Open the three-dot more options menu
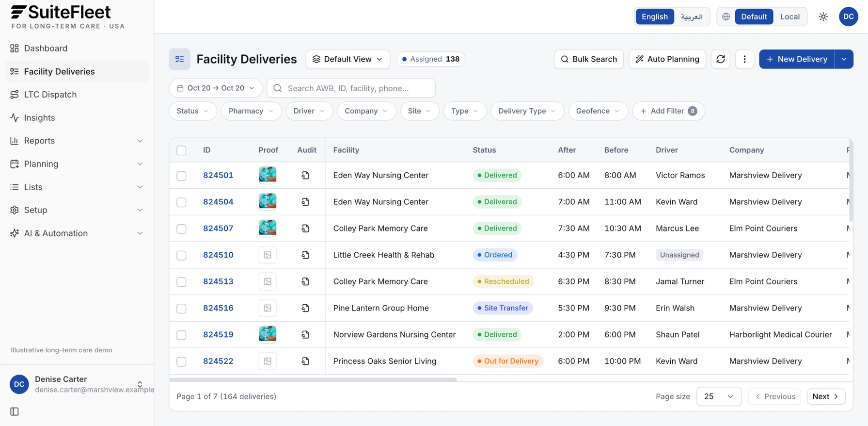868x426 pixels. tap(744, 59)
